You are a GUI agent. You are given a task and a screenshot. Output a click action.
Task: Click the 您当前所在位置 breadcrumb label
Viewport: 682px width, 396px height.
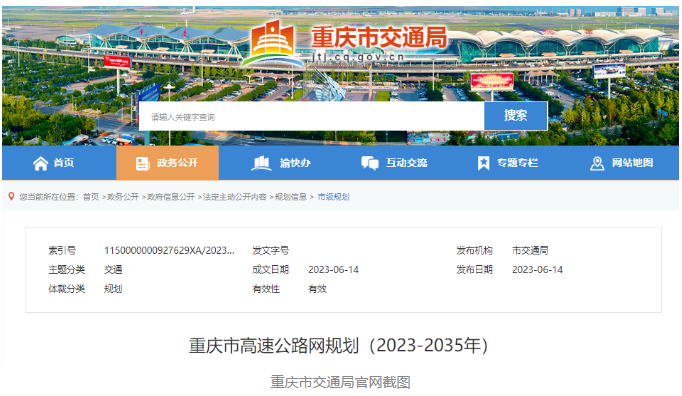tap(48, 197)
